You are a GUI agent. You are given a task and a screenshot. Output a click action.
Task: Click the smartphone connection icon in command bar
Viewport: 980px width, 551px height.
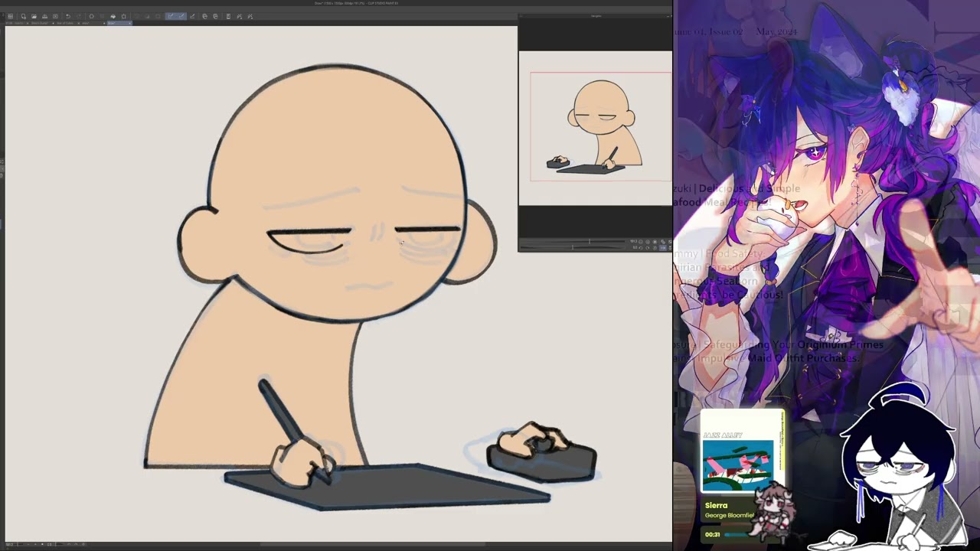(228, 16)
